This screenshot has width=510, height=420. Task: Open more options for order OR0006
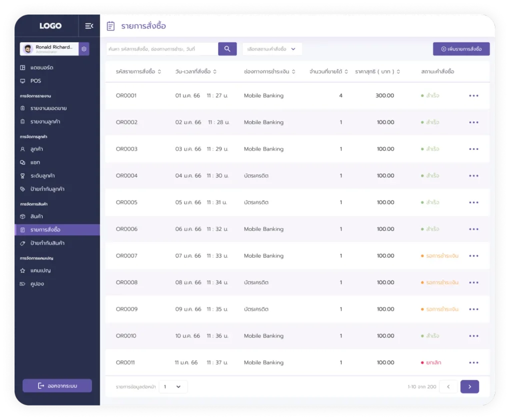click(x=473, y=229)
